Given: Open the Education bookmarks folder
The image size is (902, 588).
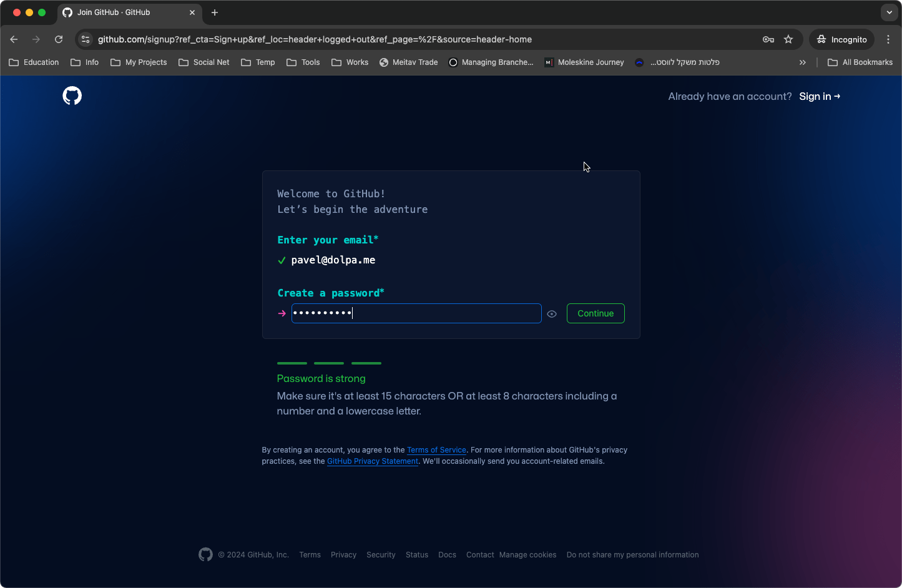Looking at the screenshot, I should [x=34, y=62].
